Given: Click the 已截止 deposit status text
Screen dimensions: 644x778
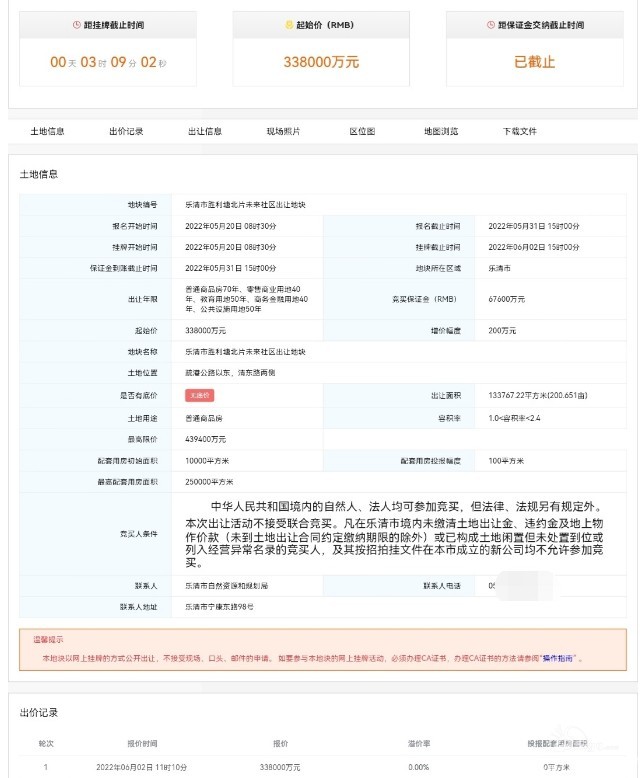Looking at the screenshot, I should pyautogui.click(x=534, y=62).
